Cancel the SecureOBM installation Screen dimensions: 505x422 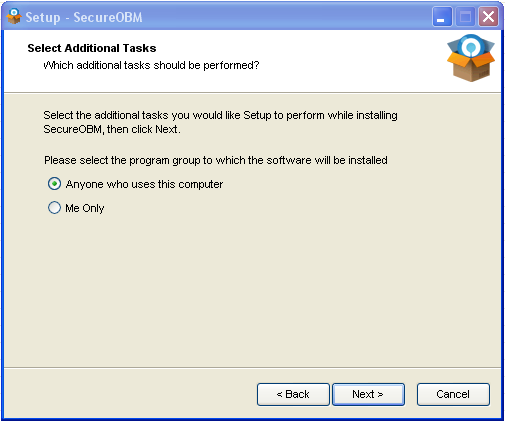pyautogui.click(x=453, y=394)
